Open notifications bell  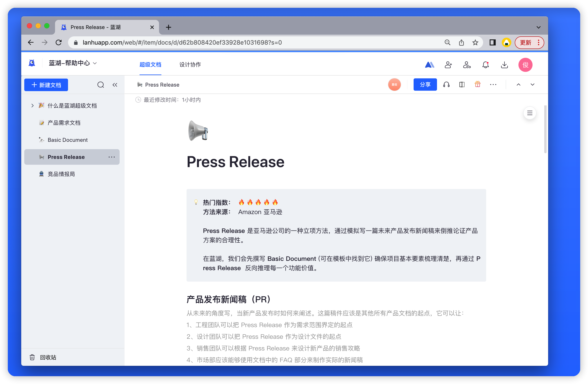click(486, 65)
